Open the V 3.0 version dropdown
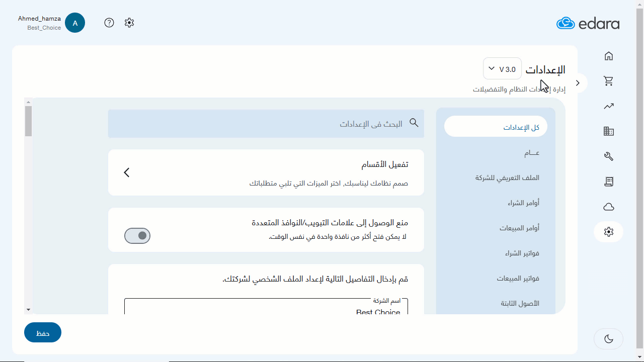Screen dimensions: 644x362 tap(502, 68)
